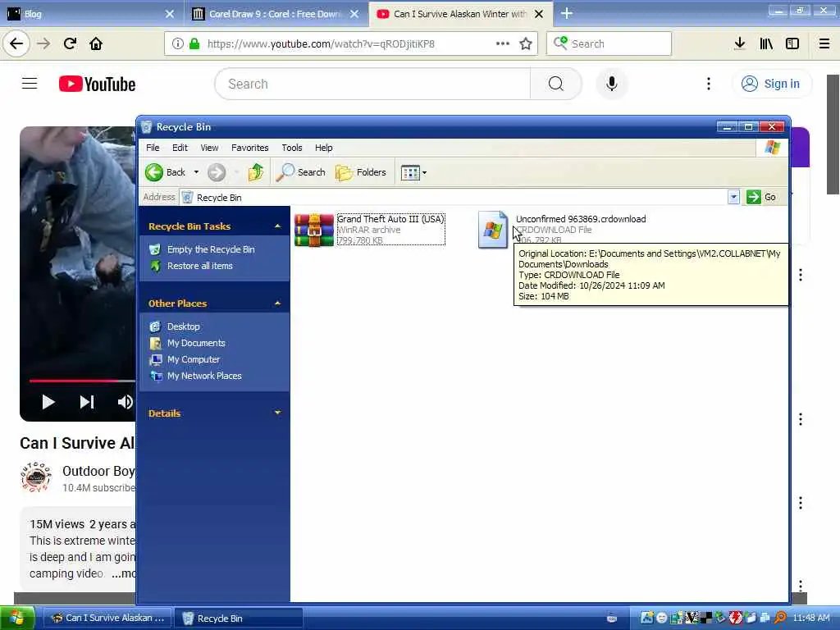Toggle the Folders pane
The width and height of the screenshot is (840, 630).
pos(361,172)
